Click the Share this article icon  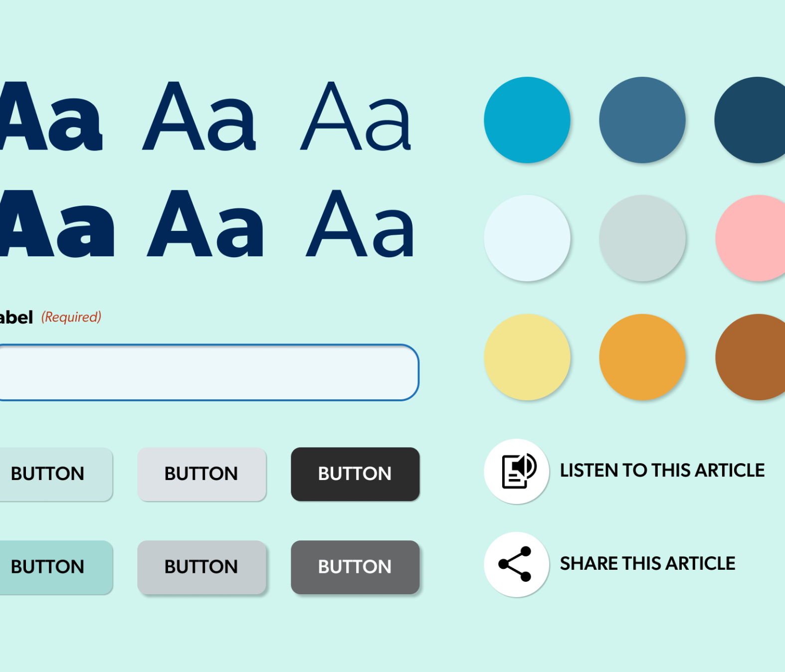click(517, 564)
